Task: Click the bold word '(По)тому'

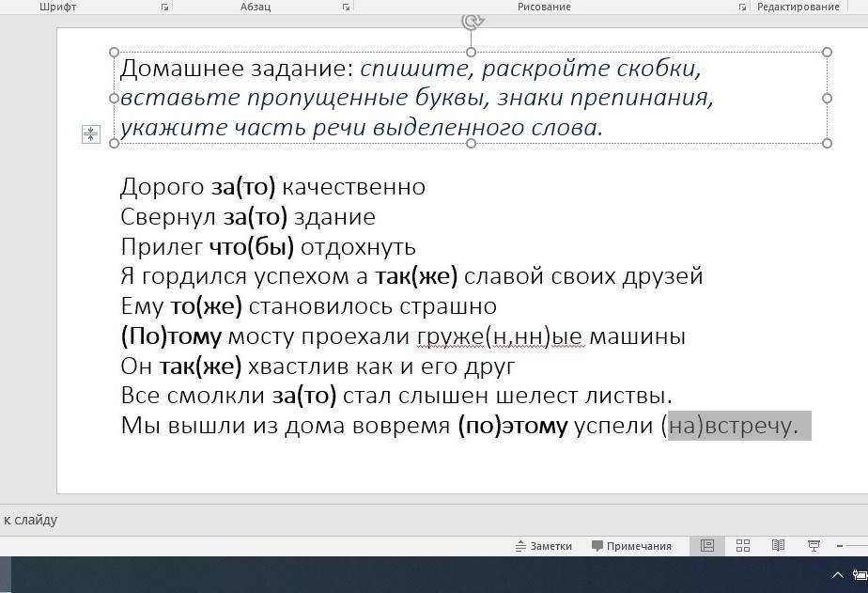Action: [171, 336]
